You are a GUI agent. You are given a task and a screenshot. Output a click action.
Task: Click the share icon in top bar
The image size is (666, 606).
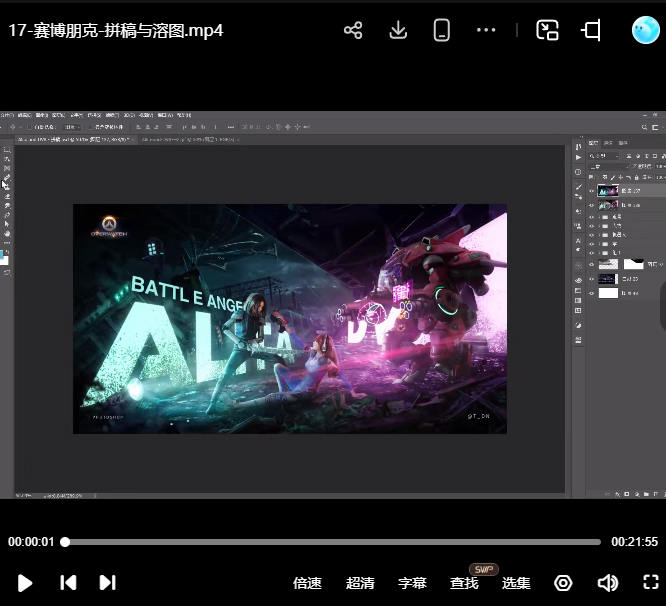(x=353, y=30)
